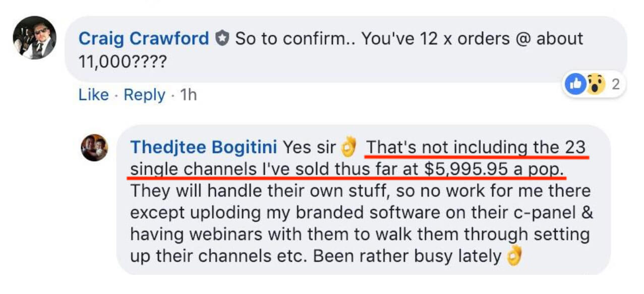Click the 11,000???? text in Craig's comment
Screen dimensions: 644x294
pos(123,62)
